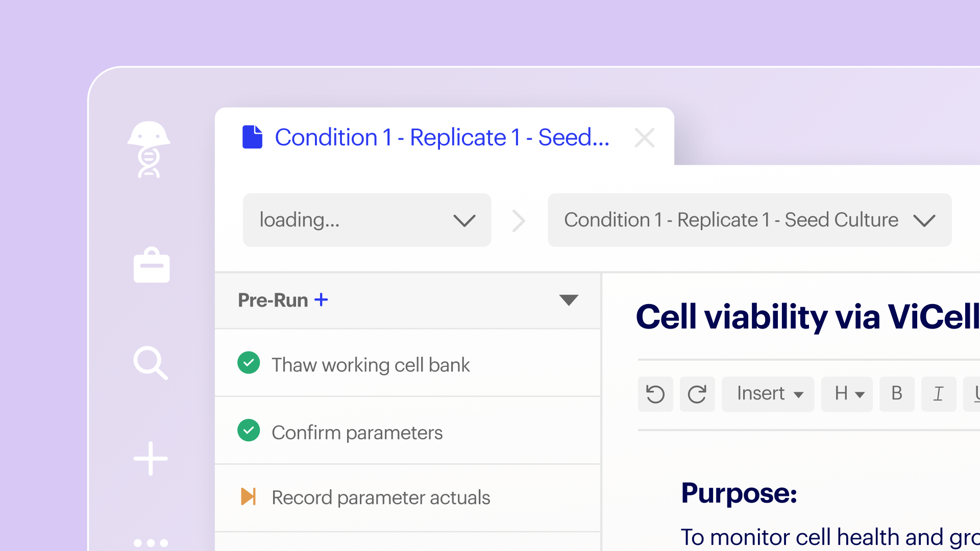Open the briefcase projects icon
Image resolution: width=980 pixels, height=551 pixels.
[151, 265]
